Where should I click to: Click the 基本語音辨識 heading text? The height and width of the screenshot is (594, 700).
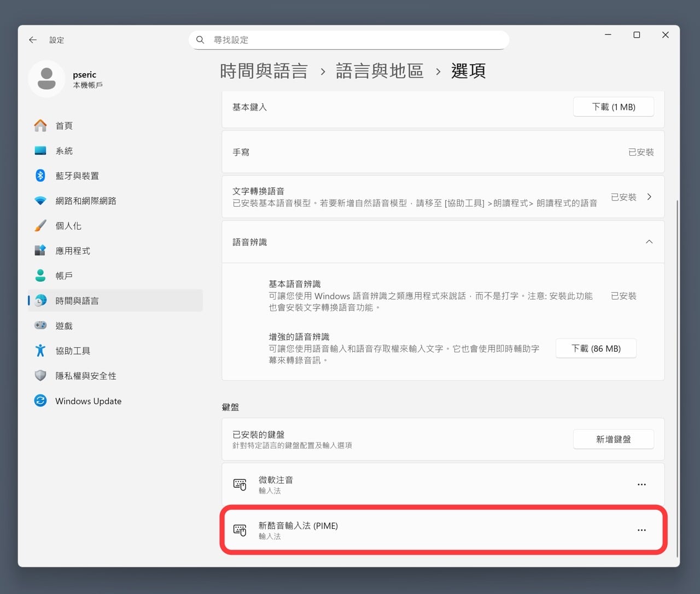tap(295, 284)
